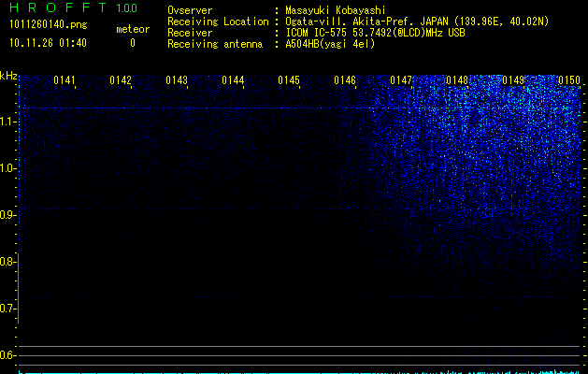Image resolution: width=588 pixels, height=374 pixels.
Task: Click the 0.7 kHz axis label
Action: point(7,309)
